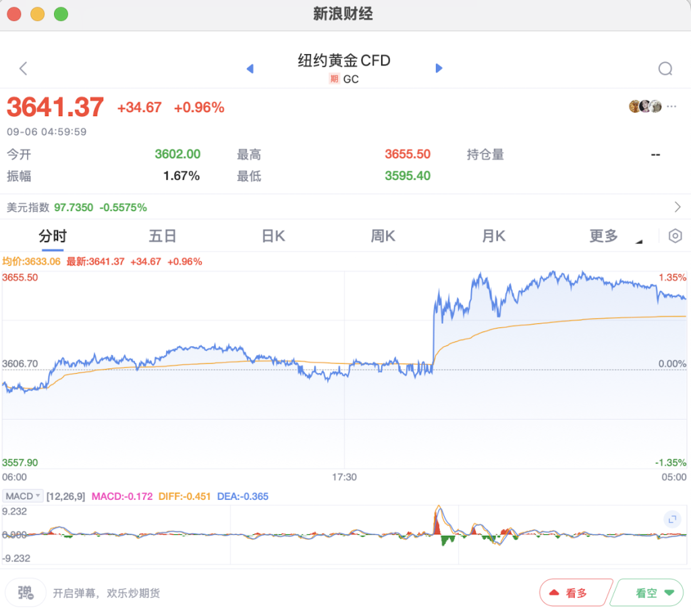This screenshot has width=691, height=616.
Task: Minimize window with the yellow button
Action: coord(38,14)
